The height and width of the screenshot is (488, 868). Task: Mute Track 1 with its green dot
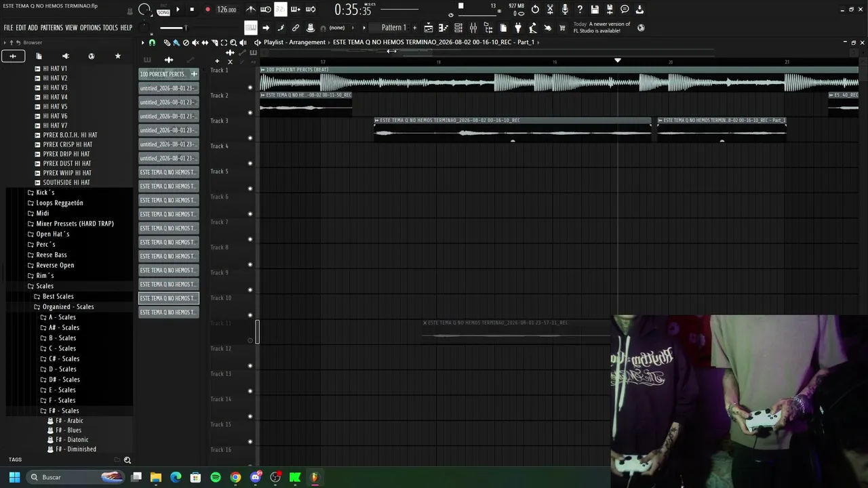click(x=250, y=87)
